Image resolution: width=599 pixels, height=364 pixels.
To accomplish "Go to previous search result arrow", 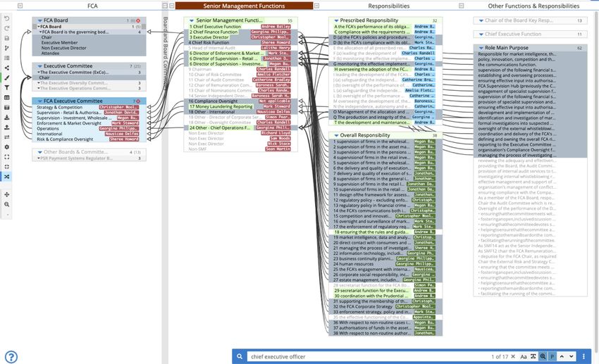I will click(x=562, y=357).
